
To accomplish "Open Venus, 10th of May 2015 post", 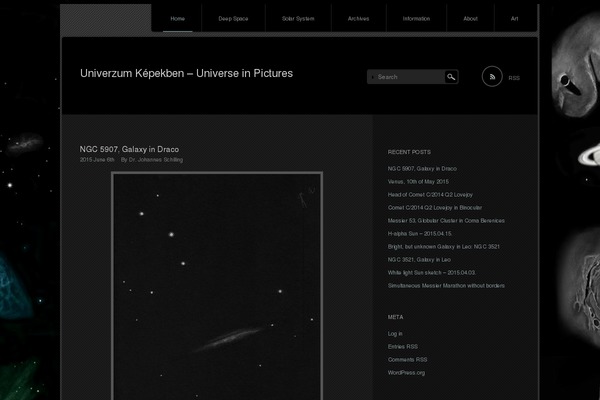I will (418, 181).
